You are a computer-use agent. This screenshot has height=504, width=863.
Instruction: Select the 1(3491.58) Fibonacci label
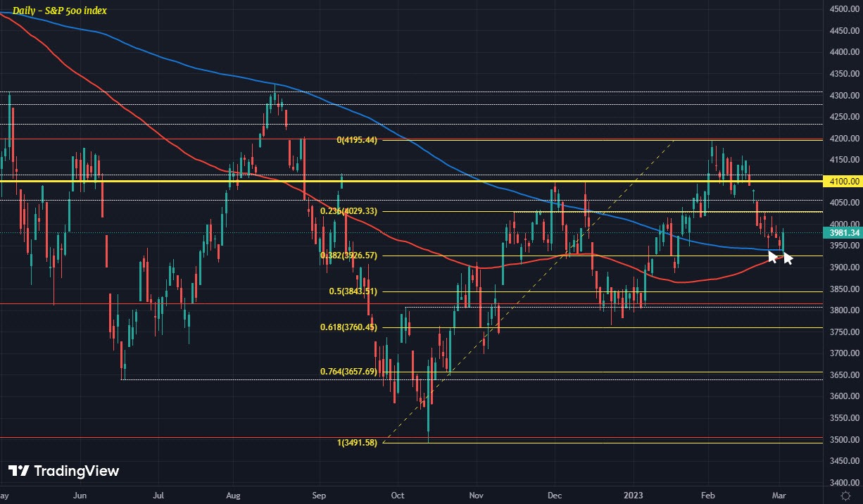click(358, 443)
